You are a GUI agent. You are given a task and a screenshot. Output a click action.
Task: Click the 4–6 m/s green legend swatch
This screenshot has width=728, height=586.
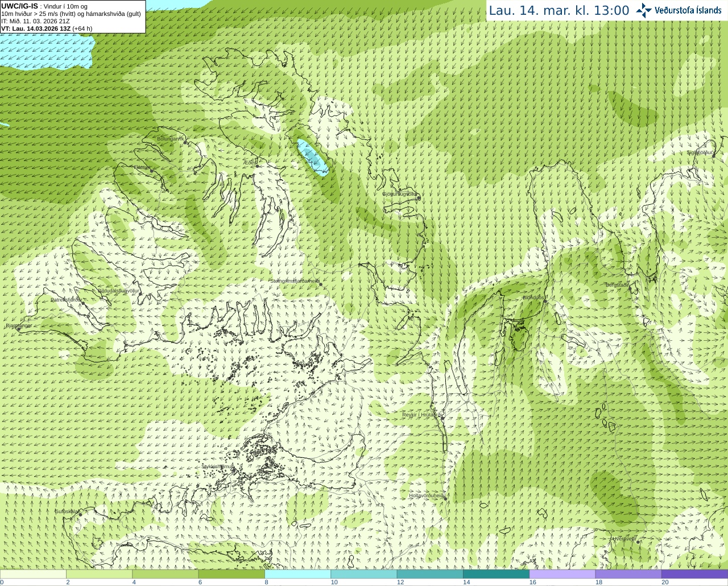166,574
